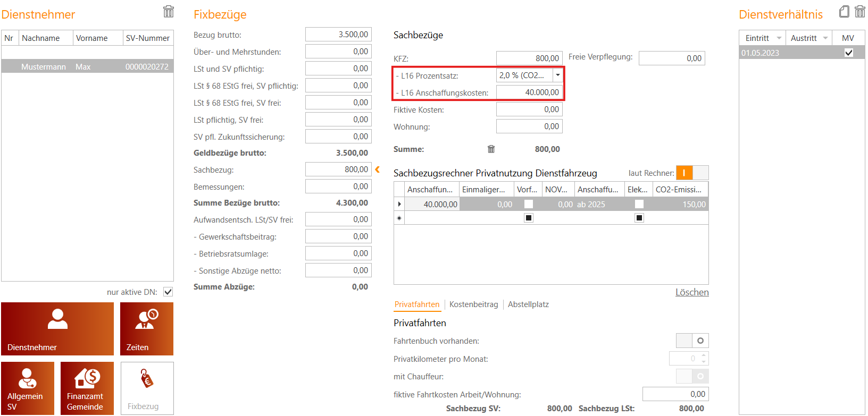Click the orange arrow beside Sachbezug field
Viewport: 868px width, 416px height.
tap(378, 169)
